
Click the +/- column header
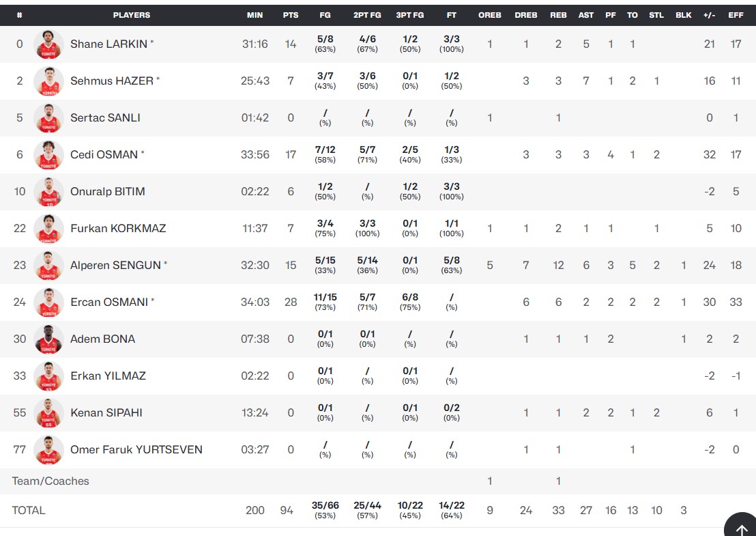click(x=709, y=15)
